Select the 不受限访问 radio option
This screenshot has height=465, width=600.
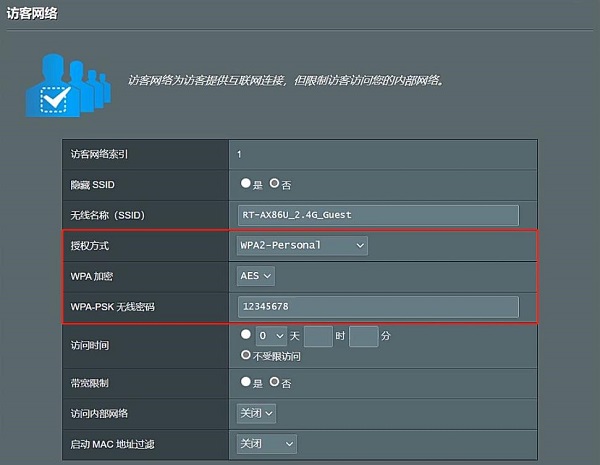[x=246, y=355]
